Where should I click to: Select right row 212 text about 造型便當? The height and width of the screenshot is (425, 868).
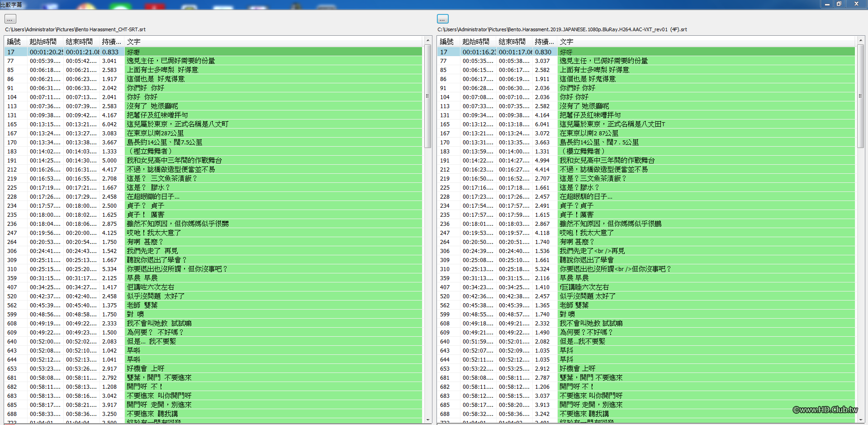[646, 169]
